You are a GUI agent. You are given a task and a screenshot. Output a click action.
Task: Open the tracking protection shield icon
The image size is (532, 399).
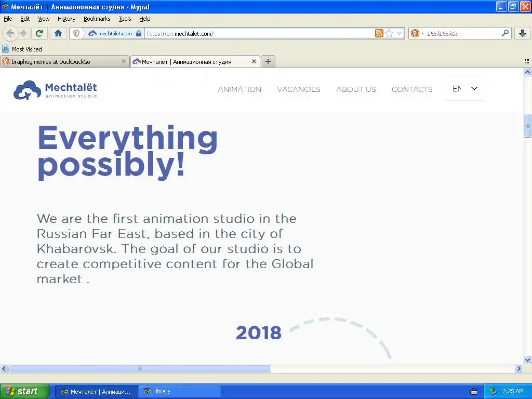(76, 33)
